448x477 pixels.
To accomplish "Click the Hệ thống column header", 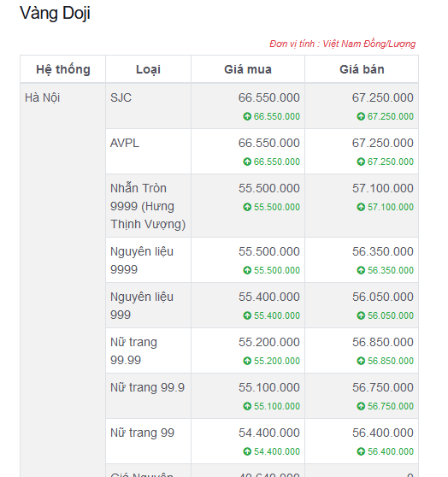I will (63, 69).
